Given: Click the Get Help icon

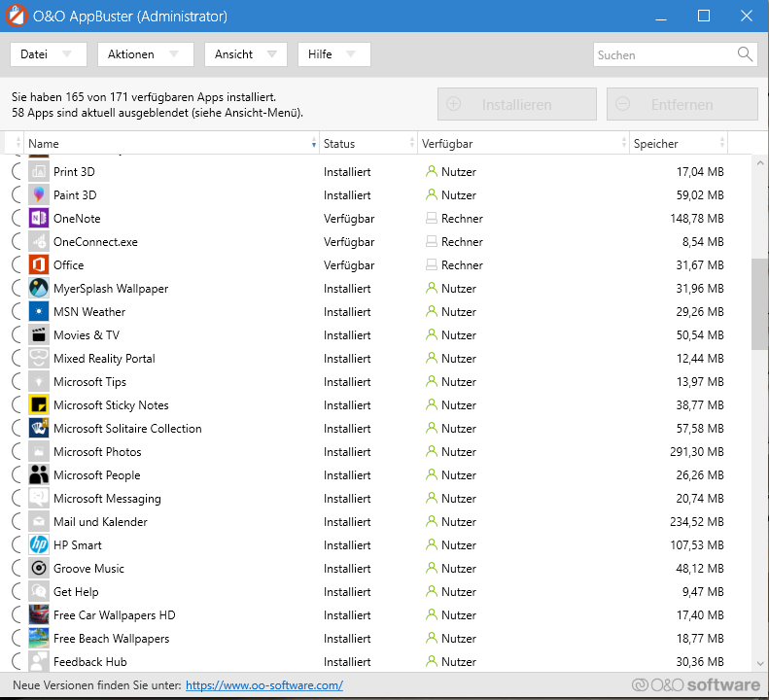Looking at the screenshot, I should pyautogui.click(x=39, y=591).
